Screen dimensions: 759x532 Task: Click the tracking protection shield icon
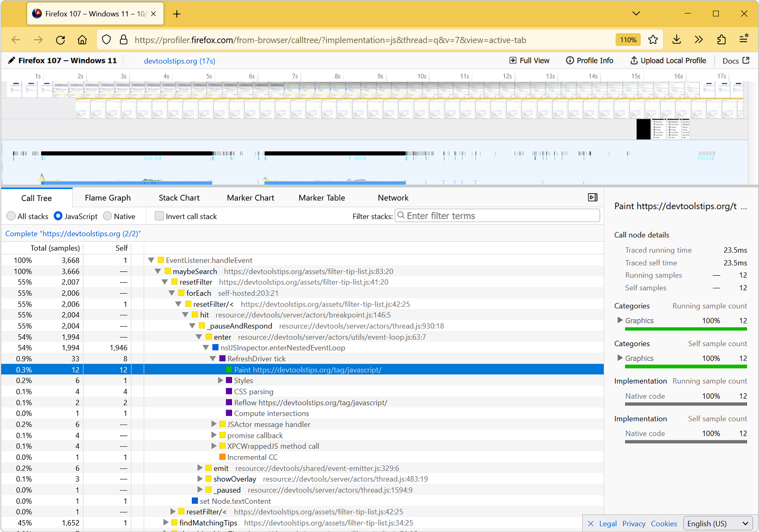coord(106,40)
